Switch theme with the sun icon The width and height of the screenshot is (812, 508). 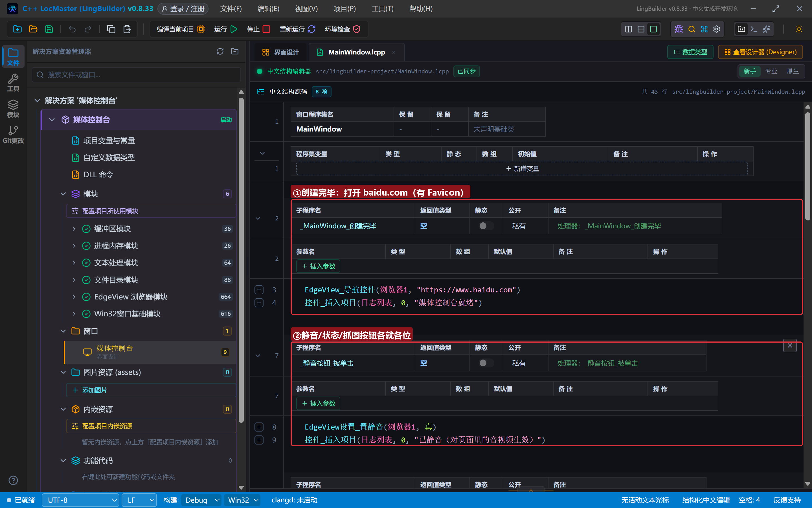[798, 29]
